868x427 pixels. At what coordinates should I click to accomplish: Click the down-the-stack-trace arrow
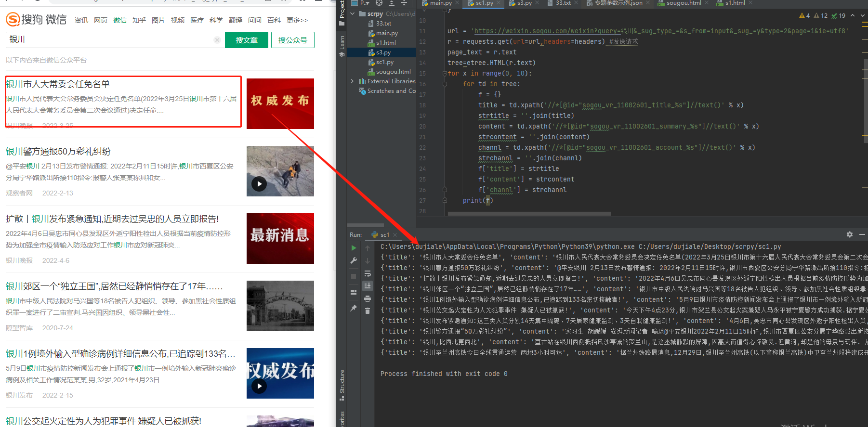click(368, 260)
